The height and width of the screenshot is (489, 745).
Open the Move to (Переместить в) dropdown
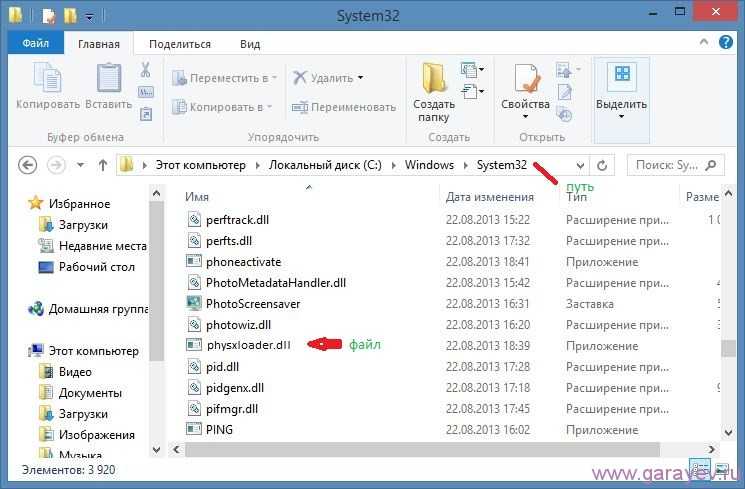click(x=225, y=78)
